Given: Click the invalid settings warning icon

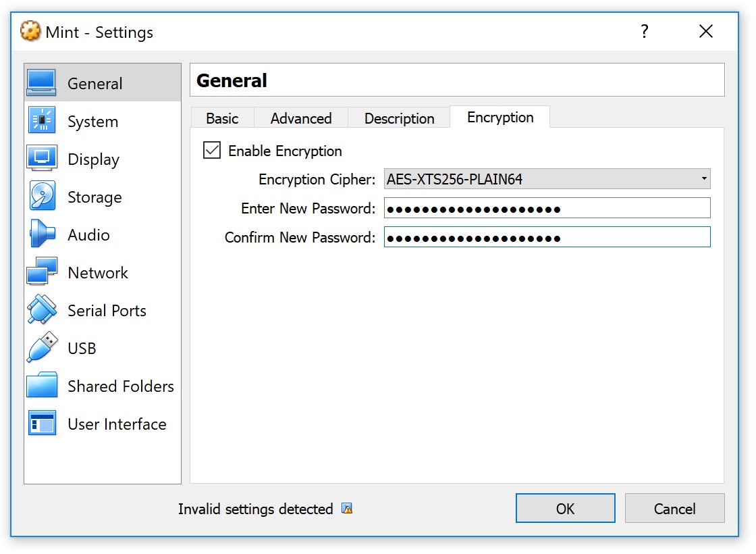Looking at the screenshot, I should [347, 509].
